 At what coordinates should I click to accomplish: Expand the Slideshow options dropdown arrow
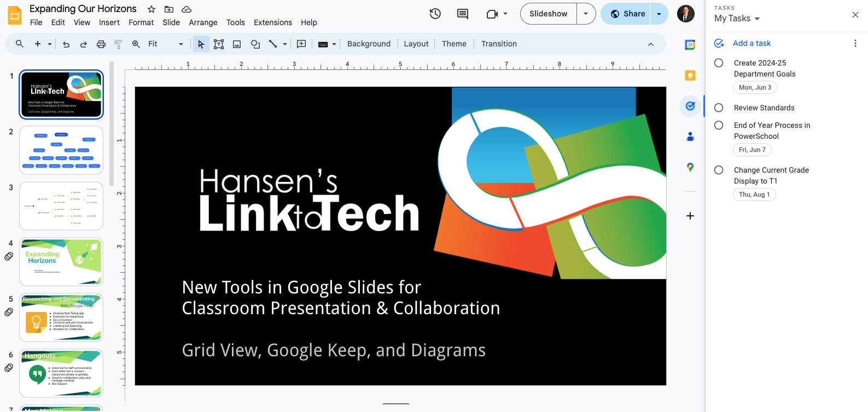click(x=586, y=14)
